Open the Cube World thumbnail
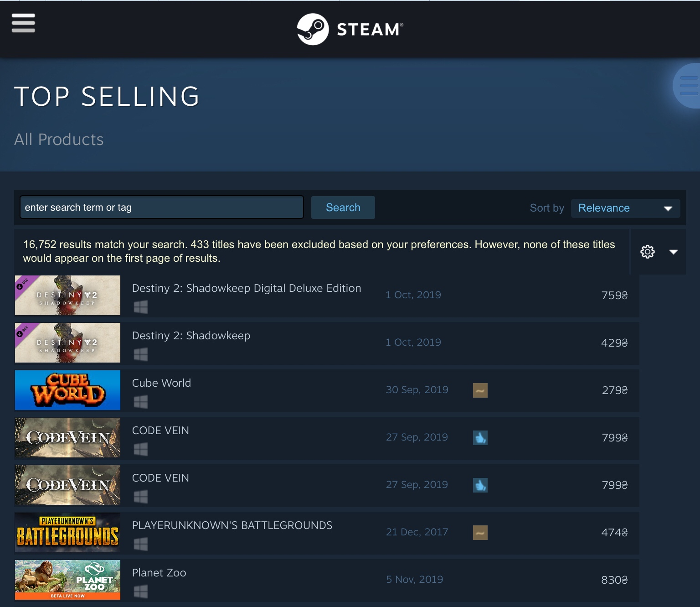The image size is (700, 607). pos(67,390)
